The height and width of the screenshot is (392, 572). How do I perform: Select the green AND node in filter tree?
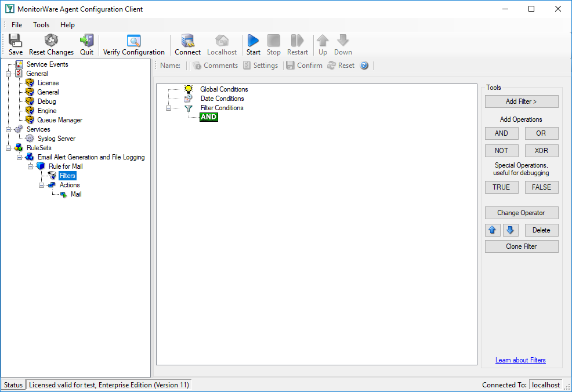pos(209,117)
